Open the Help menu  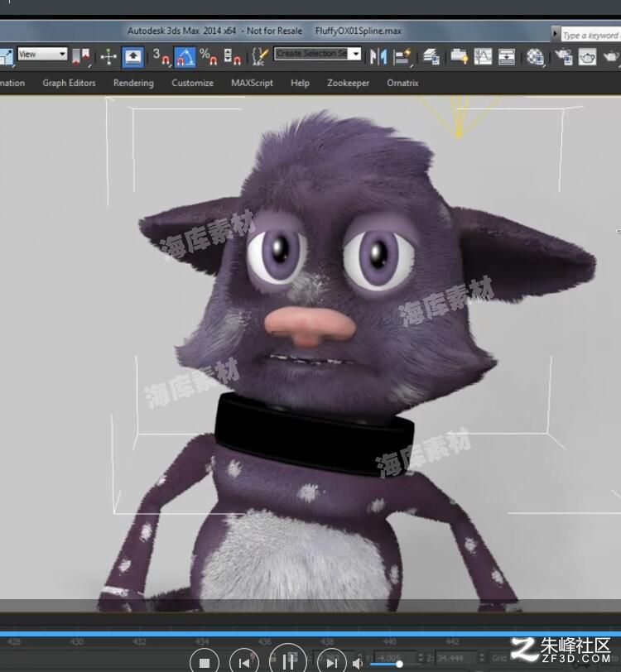[x=300, y=83]
